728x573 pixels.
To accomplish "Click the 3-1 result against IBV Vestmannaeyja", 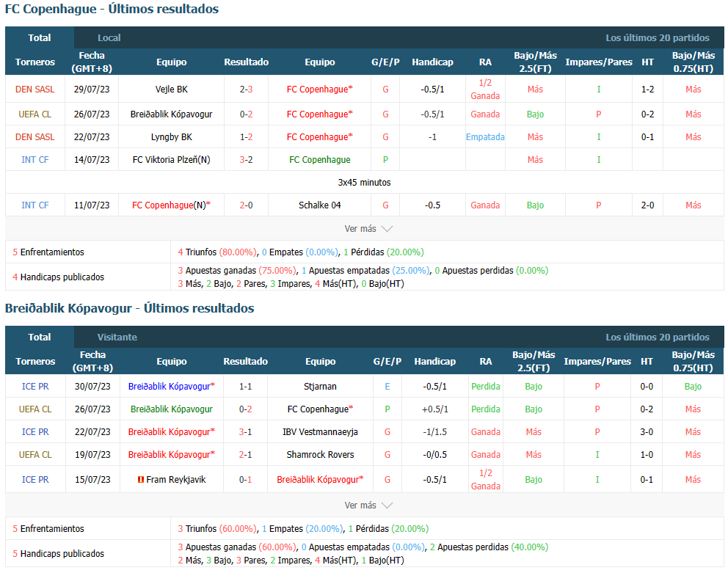I will (245, 432).
